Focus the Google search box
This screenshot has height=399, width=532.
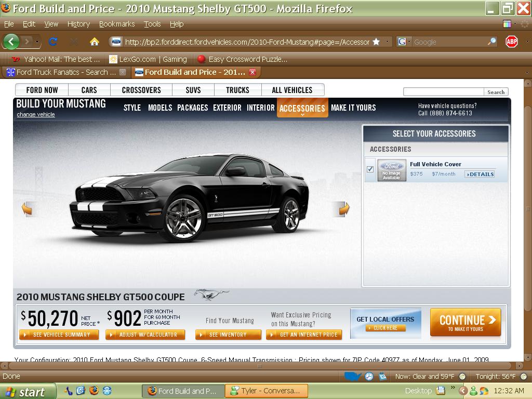[x=449, y=42]
